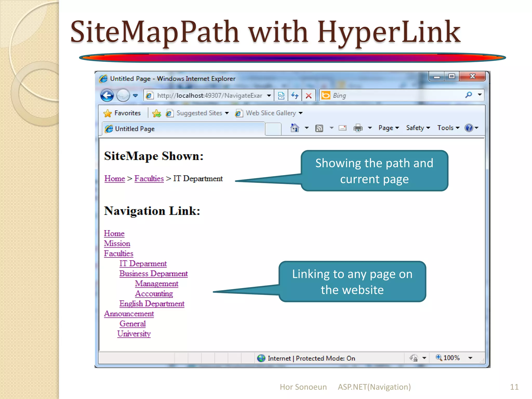The image size is (532, 399).
Task: Click the Faculties link in breadcrumb path
Action: (149, 178)
